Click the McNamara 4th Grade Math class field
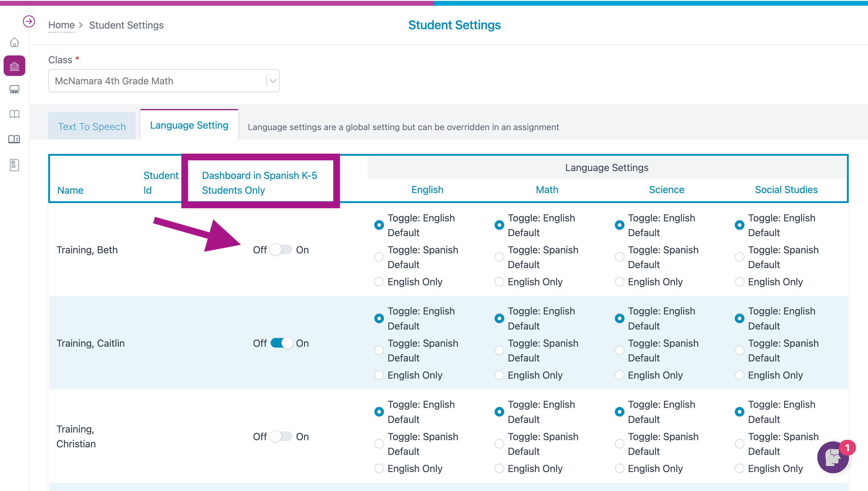This screenshot has height=491, width=868. click(164, 81)
